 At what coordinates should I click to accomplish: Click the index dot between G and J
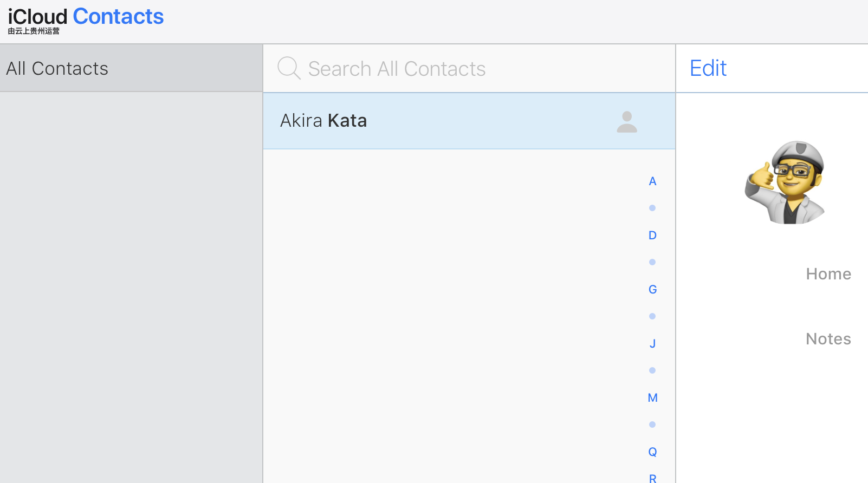click(x=652, y=316)
